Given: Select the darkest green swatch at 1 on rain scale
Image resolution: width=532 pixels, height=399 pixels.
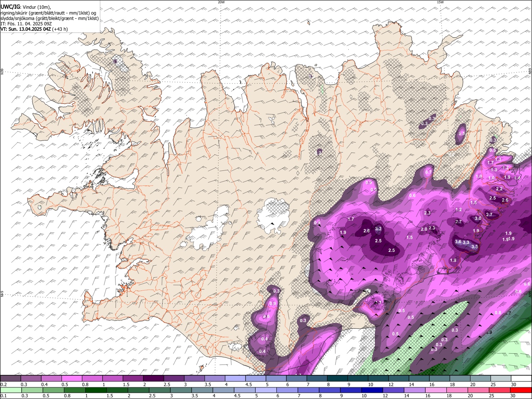Looking at the screenshot, I should (x=96, y=390).
